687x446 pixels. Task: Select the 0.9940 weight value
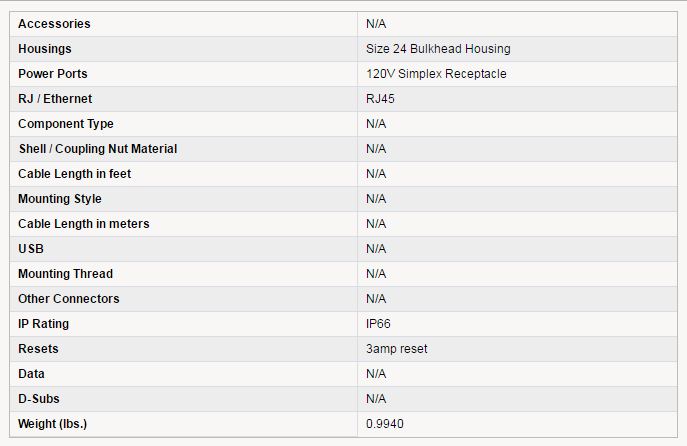click(x=385, y=424)
